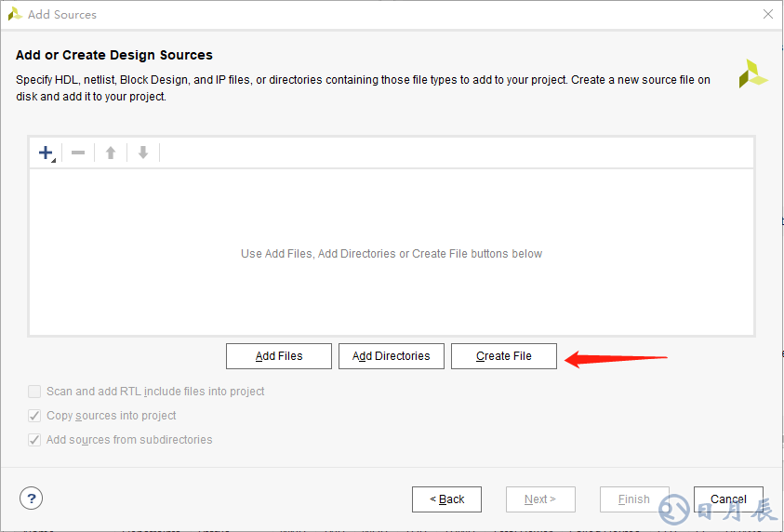Click the Xilinx logo beside the heading

pos(752,73)
